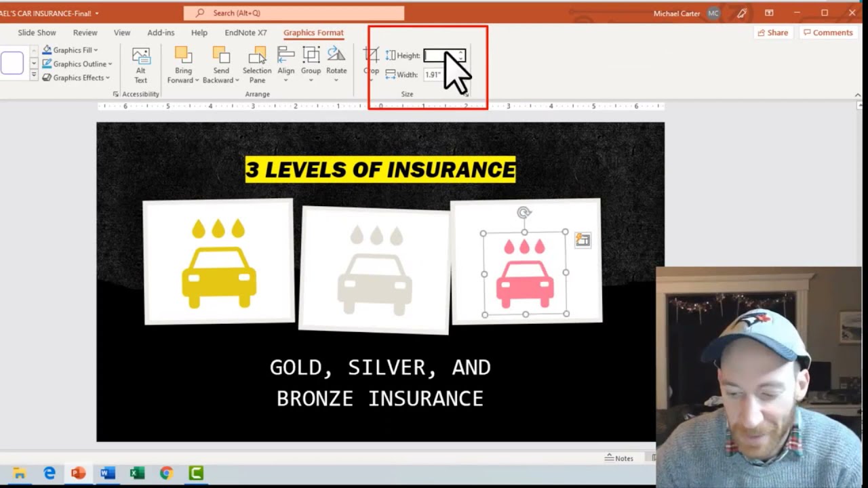Open Excel from the taskbar
The height and width of the screenshot is (488, 868).
pos(137,473)
